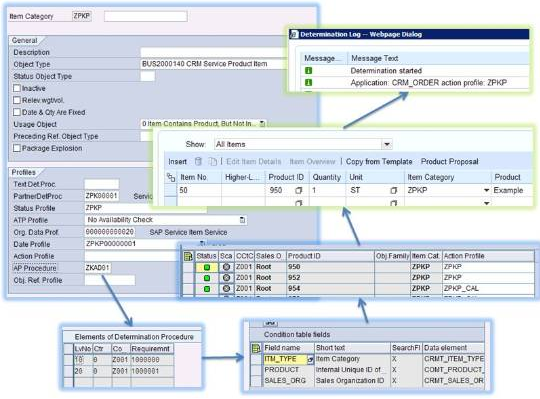Enable the Package Explosion checkbox

pyautogui.click(x=17, y=148)
